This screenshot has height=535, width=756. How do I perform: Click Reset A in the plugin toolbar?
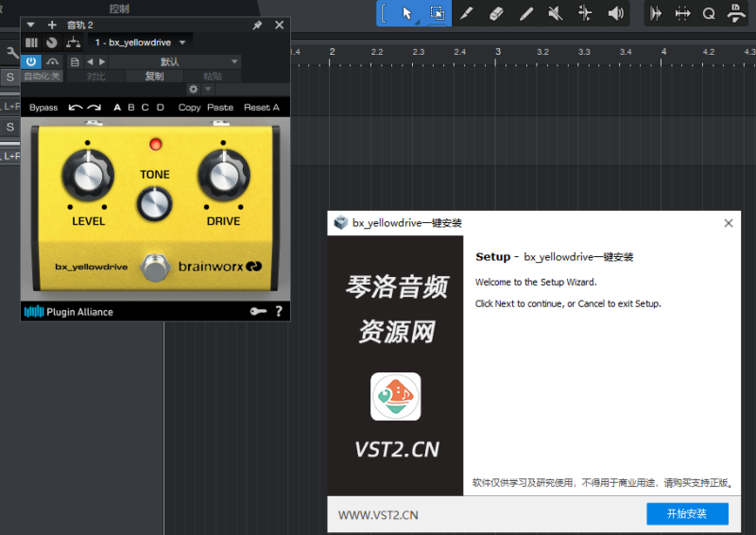(262, 107)
